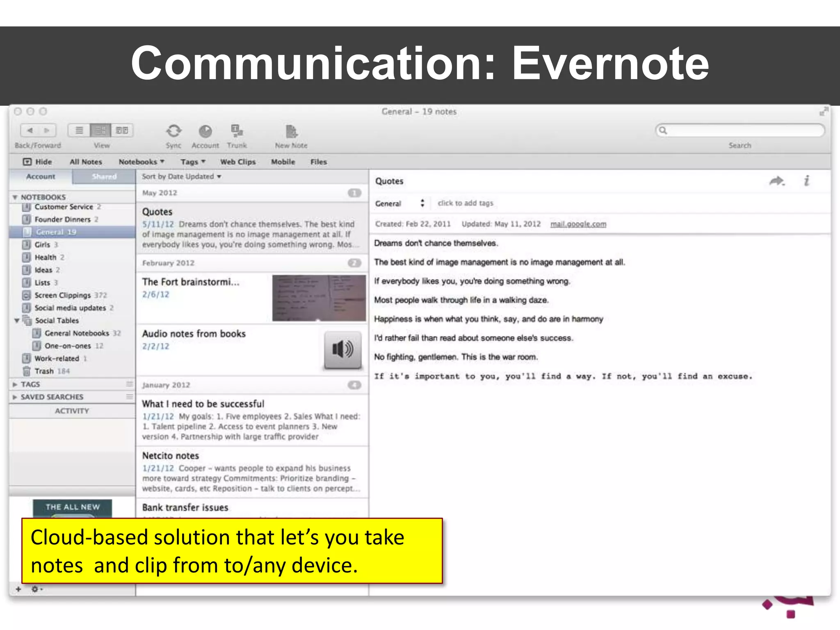Image resolution: width=840 pixels, height=630 pixels.
Task: Expand the SAVED SEARCHES section
Action: 15,397
